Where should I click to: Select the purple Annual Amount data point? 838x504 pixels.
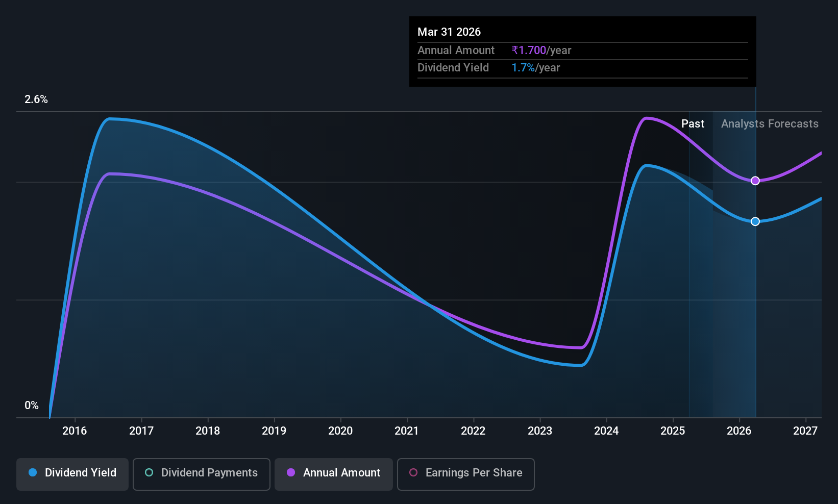click(755, 181)
